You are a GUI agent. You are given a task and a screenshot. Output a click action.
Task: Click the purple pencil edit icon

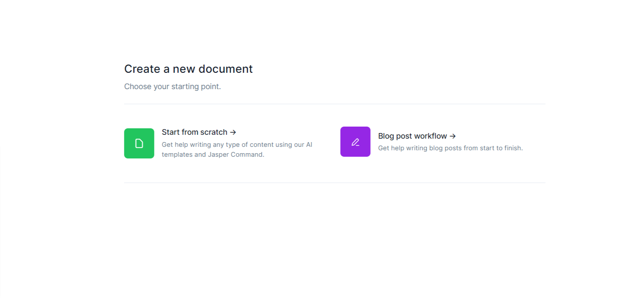click(355, 142)
